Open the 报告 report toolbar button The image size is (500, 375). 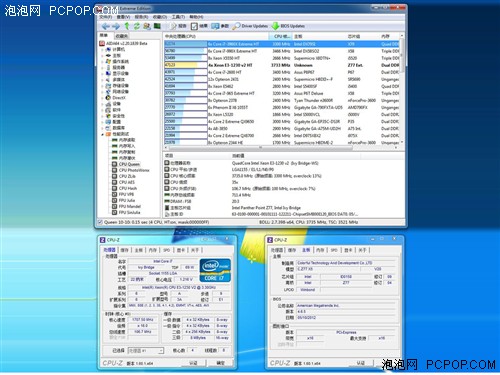[x=178, y=26]
